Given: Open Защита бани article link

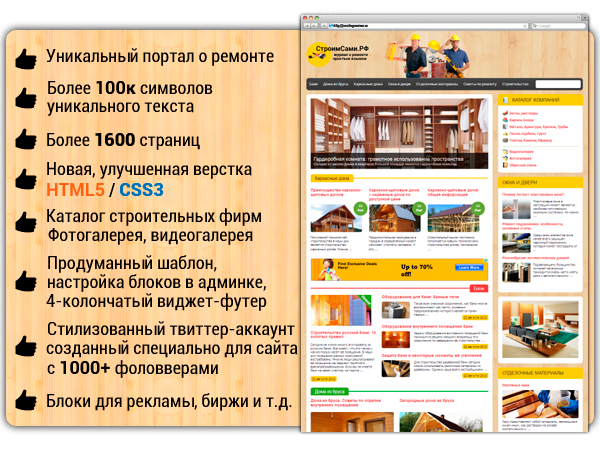Looking at the screenshot, I should point(431,356).
